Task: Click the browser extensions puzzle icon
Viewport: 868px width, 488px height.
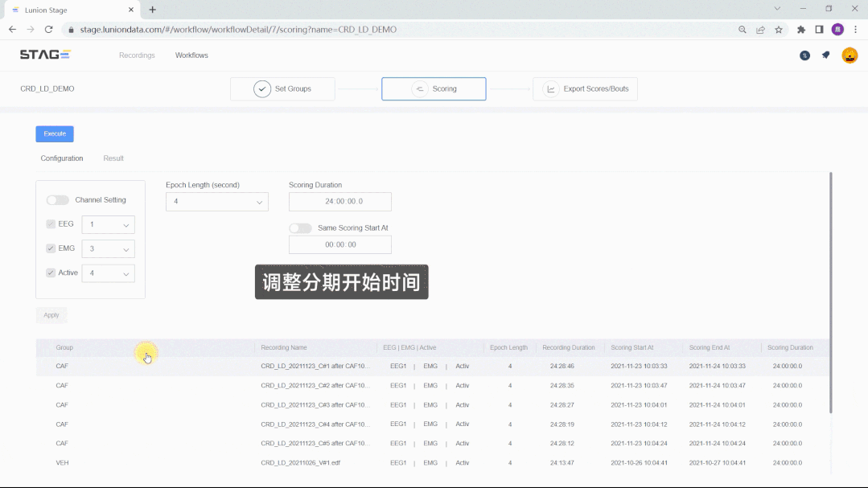Action: coord(800,29)
